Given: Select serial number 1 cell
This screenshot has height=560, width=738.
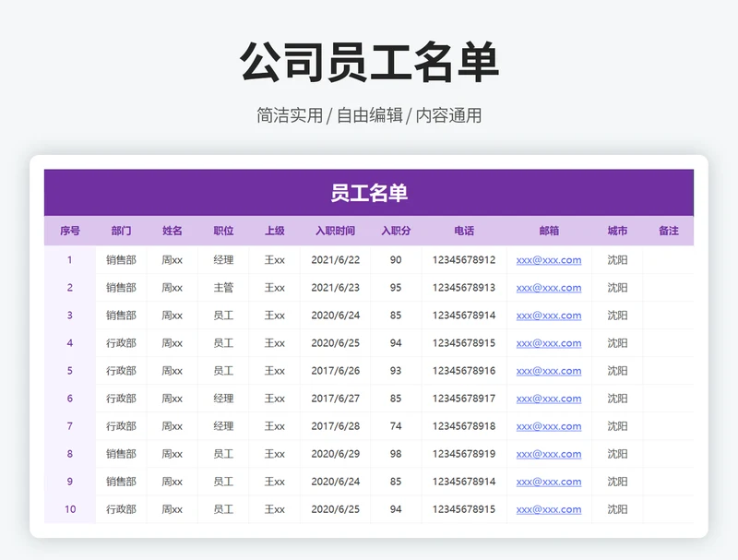Looking at the screenshot, I should pos(70,260).
